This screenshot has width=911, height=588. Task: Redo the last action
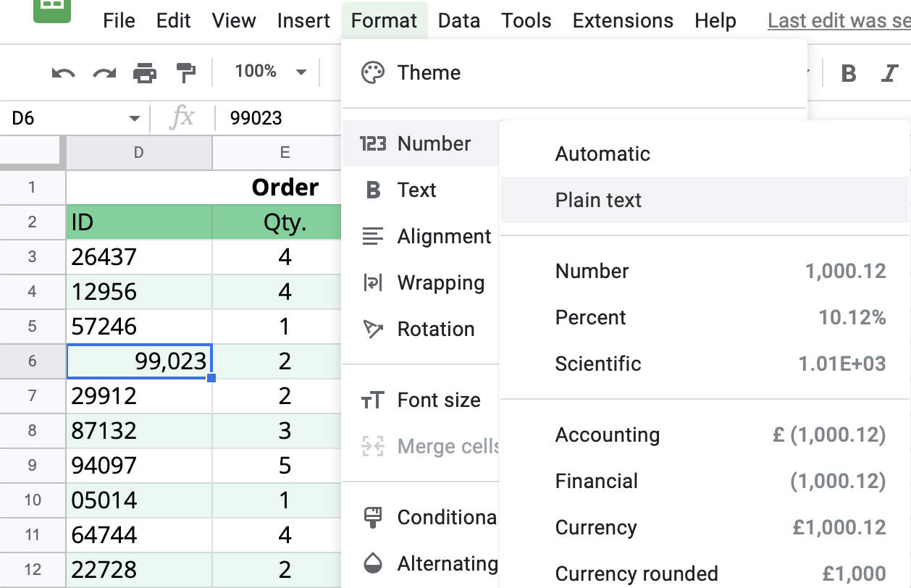[x=103, y=72]
